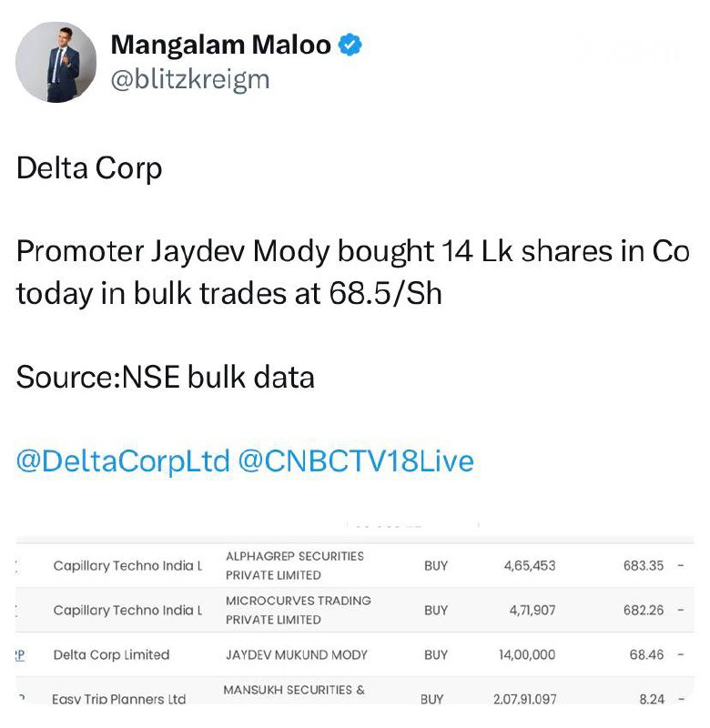Select MICROCURVES TRADING PRIVATE LIMITED entry
Screen dimensions: 710x728
[x=298, y=610]
